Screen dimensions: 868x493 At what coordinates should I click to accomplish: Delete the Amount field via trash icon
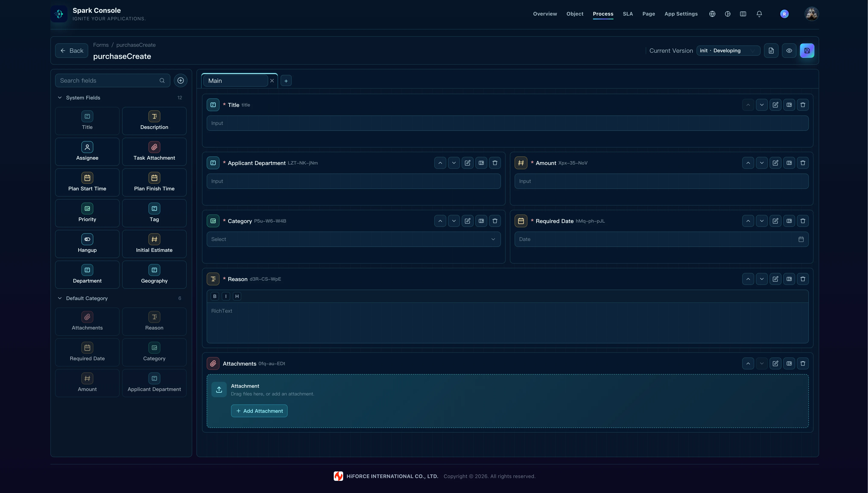(802, 163)
